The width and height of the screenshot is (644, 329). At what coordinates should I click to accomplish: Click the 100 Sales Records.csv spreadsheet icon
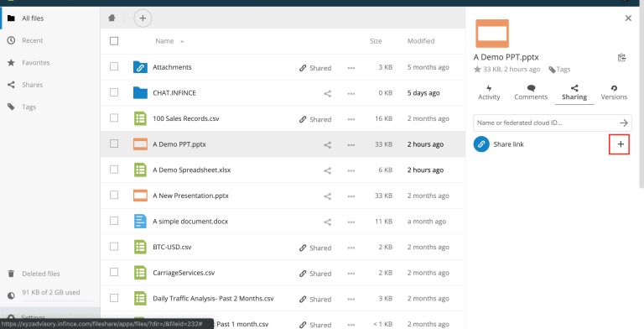tap(141, 118)
